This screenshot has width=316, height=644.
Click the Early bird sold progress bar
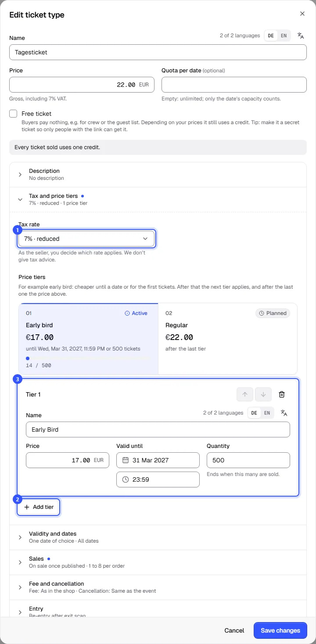(x=88, y=358)
